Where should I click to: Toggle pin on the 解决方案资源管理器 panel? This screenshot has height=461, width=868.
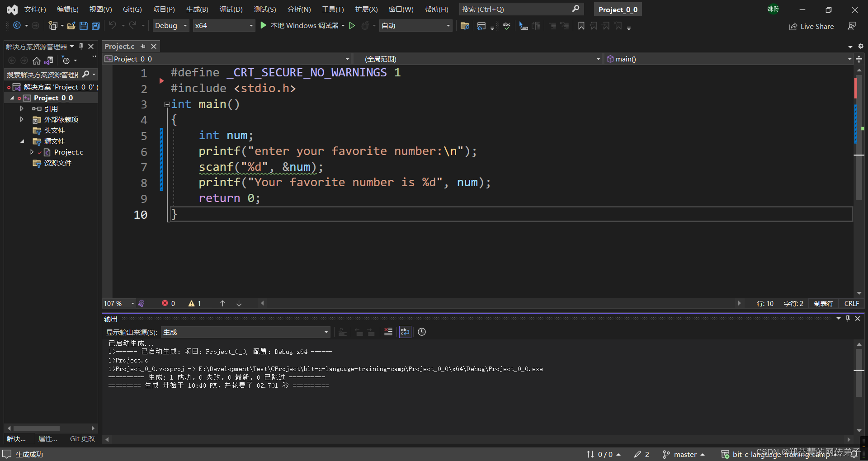[x=81, y=46]
